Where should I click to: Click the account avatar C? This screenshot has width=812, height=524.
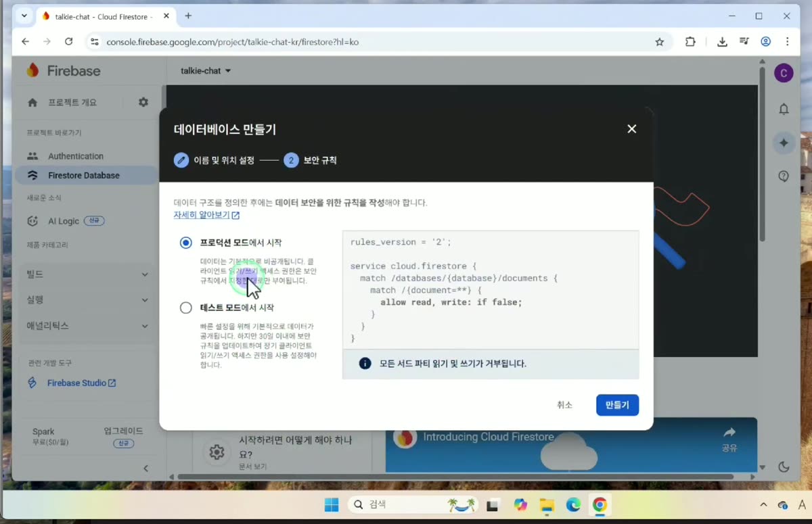click(784, 73)
